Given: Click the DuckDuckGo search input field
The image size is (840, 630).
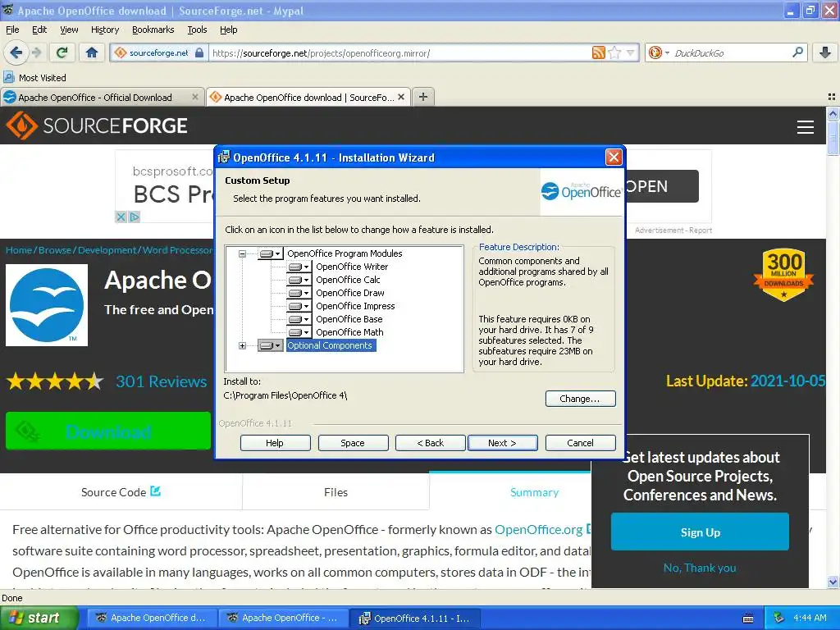Looking at the screenshot, I should point(731,52).
